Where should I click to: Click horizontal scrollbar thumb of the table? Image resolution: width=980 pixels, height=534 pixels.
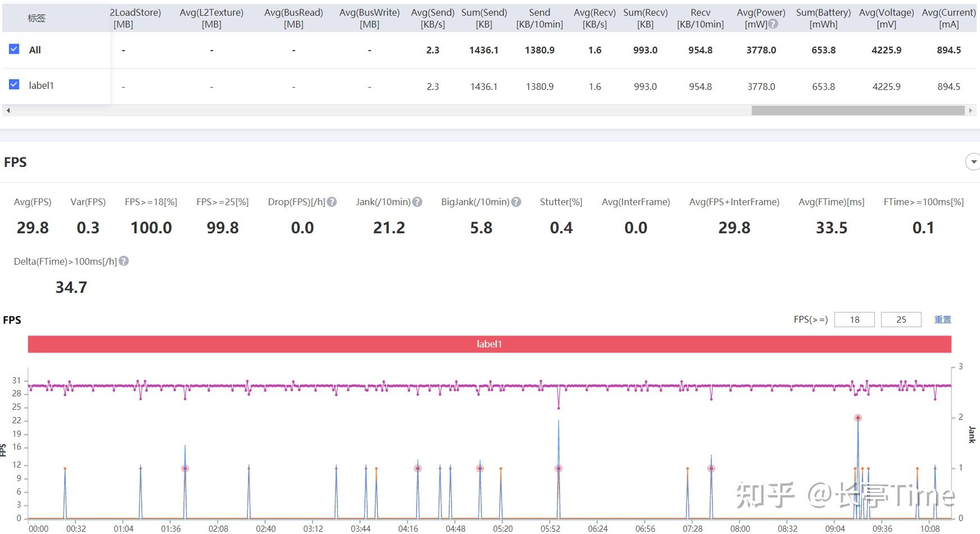coord(858,111)
